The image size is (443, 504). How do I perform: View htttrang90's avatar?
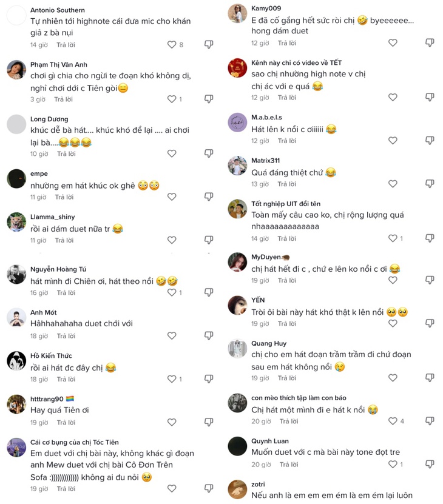point(16,404)
